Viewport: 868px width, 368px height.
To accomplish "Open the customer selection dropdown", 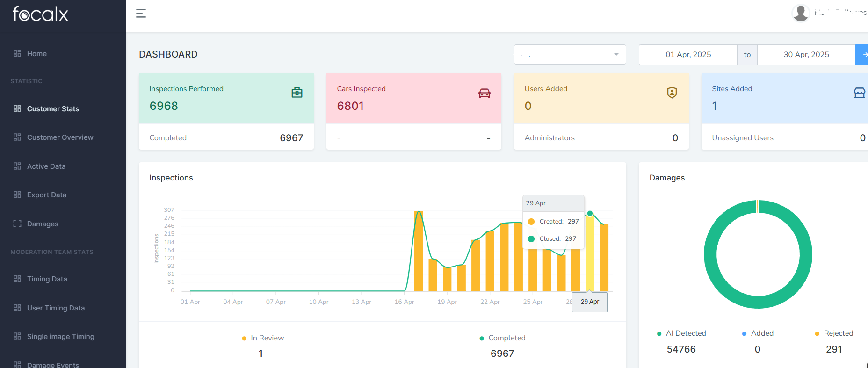I will click(x=570, y=55).
